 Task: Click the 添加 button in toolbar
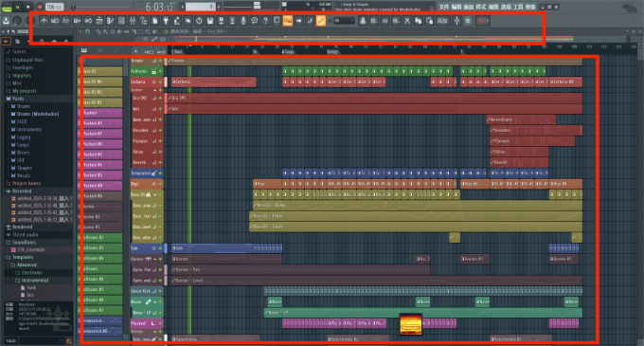442,21
